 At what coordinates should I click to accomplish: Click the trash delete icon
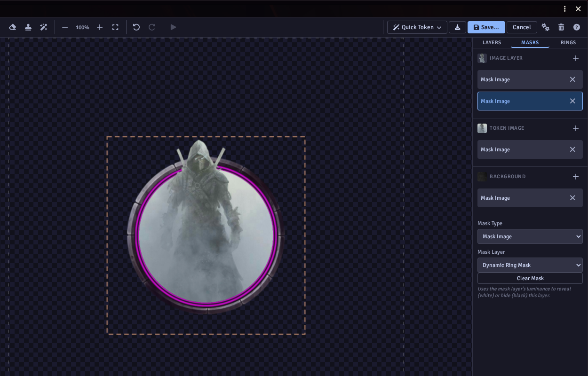coord(561,27)
